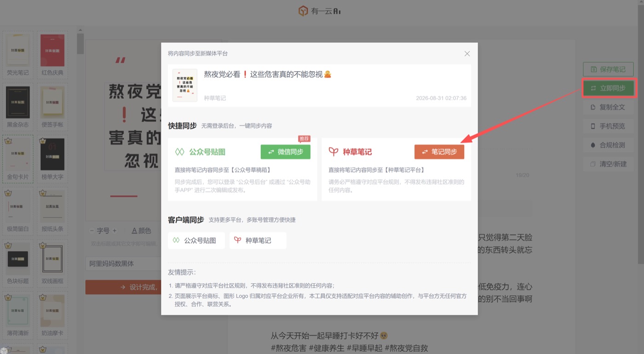Click the orange 设计完成 button
Screen dimensions: 644x354
click(x=123, y=287)
